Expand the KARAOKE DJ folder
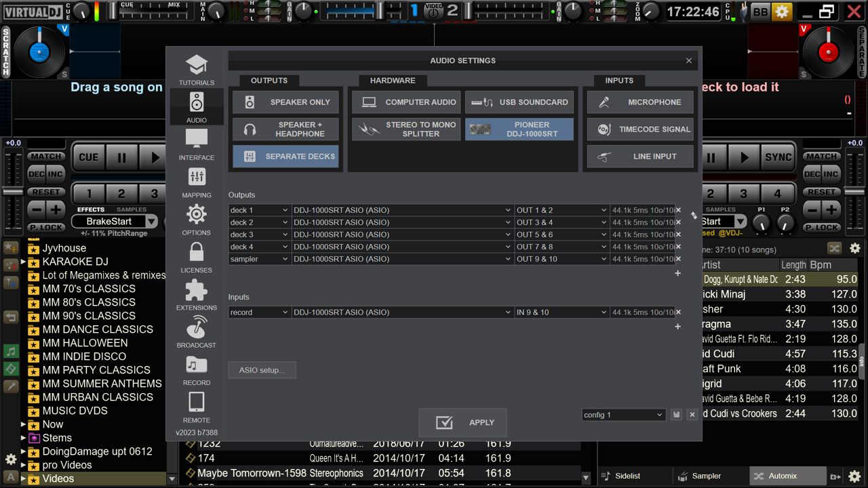 23,262
